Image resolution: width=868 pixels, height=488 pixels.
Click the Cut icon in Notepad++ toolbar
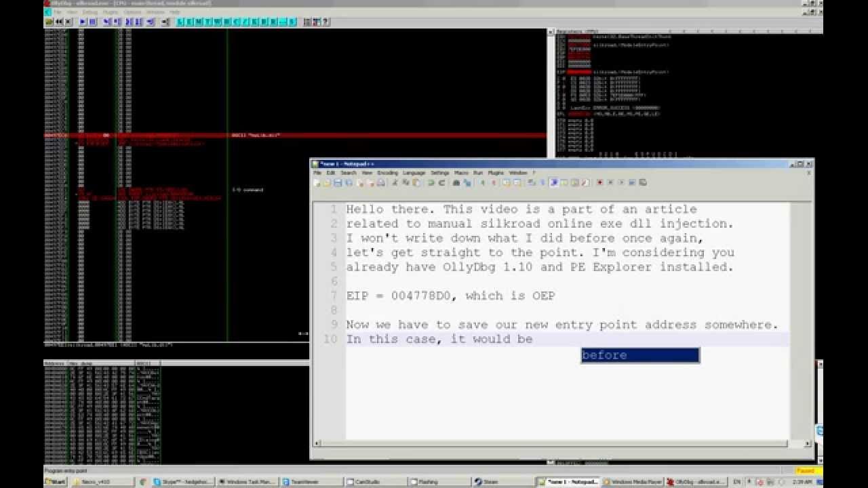[395, 183]
